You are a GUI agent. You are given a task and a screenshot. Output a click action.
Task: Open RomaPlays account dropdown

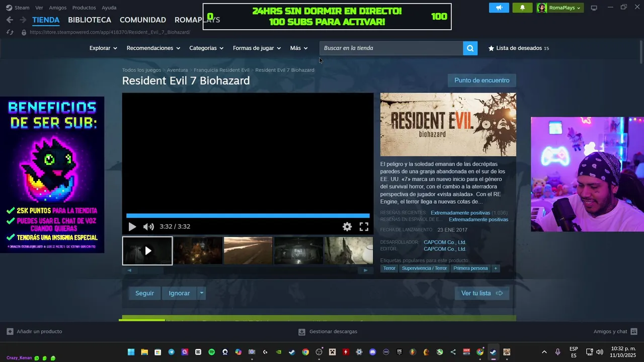point(559,8)
